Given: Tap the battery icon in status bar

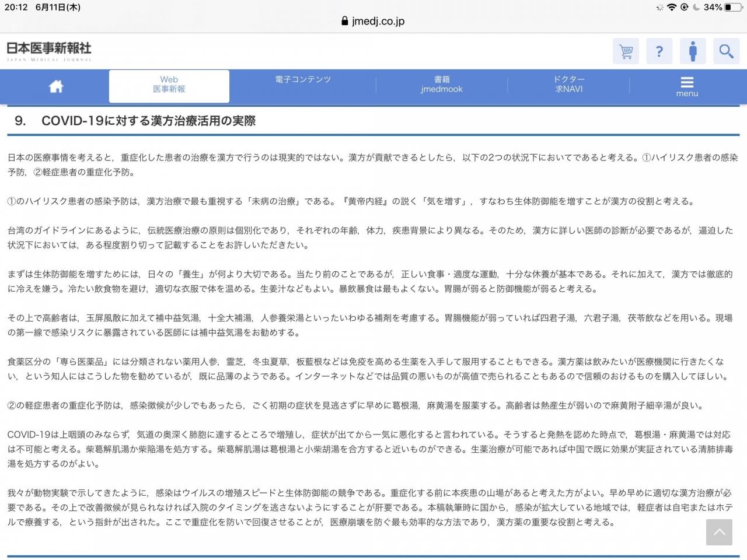Looking at the screenshot, I should click(734, 8).
